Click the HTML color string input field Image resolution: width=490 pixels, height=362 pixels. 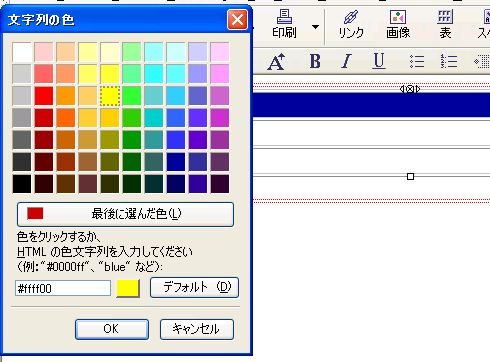pos(63,288)
